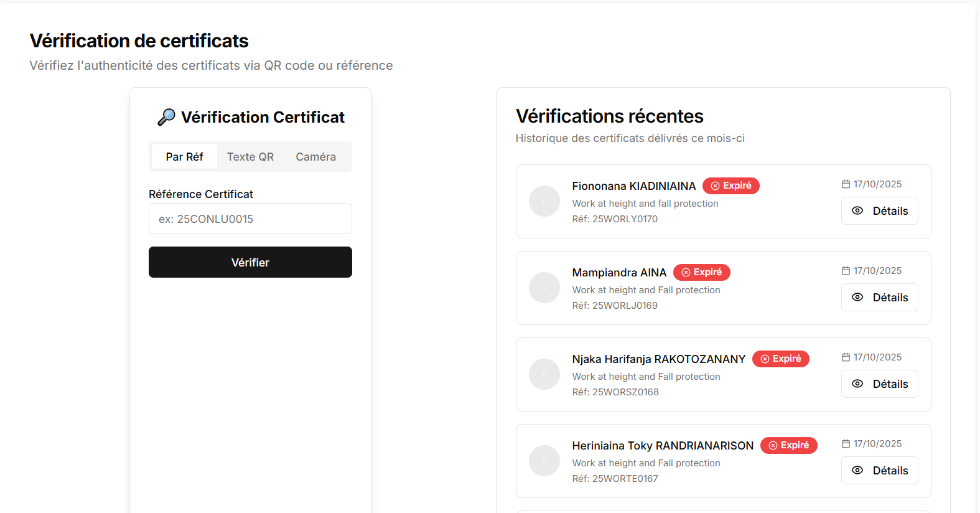This screenshot has height=513, width=980.
Task: Focus the Référence Certificat input field
Action: (x=250, y=219)
